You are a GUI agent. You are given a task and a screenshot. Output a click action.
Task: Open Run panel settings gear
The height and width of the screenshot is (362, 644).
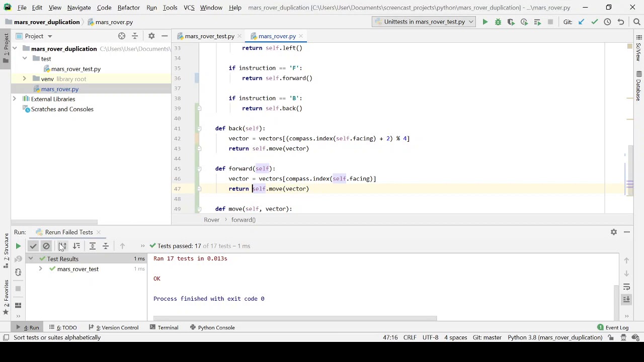point(614,232)
